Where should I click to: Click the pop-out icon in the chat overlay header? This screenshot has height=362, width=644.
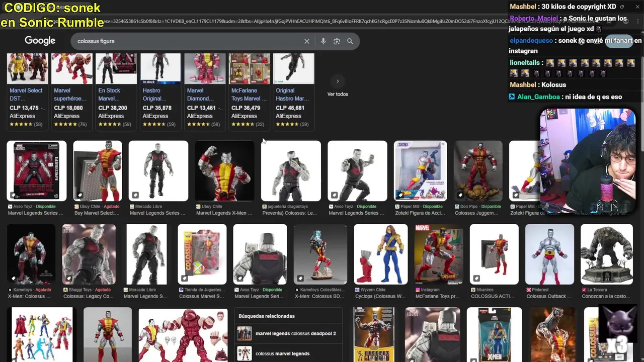pyautogui.click(x=622, y=7)
